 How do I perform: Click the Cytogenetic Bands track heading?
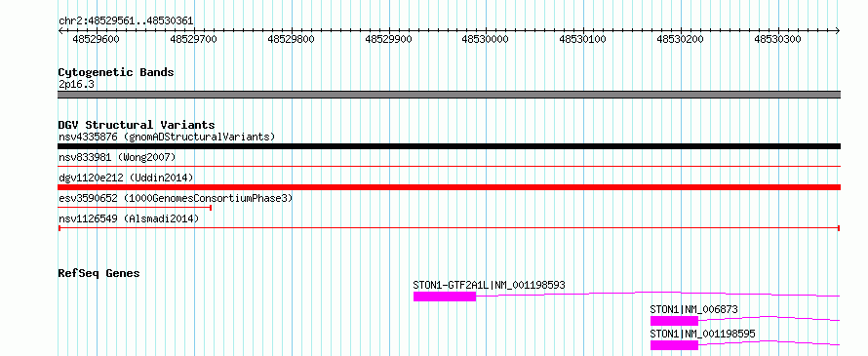(116, 72)
